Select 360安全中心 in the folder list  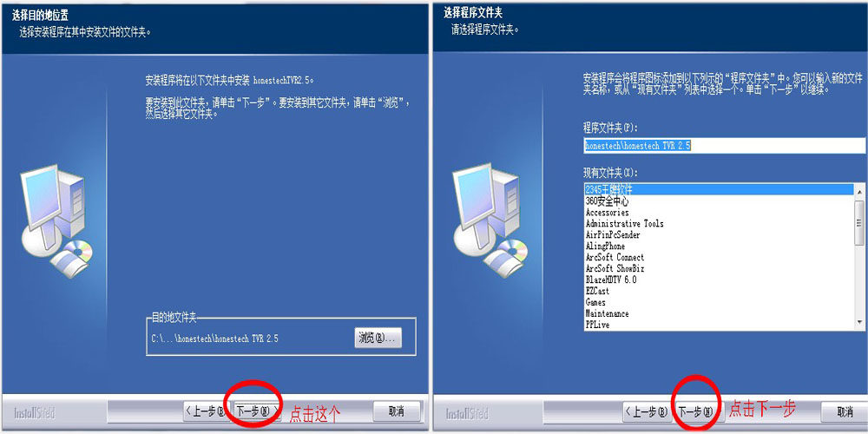click(719, 201)
